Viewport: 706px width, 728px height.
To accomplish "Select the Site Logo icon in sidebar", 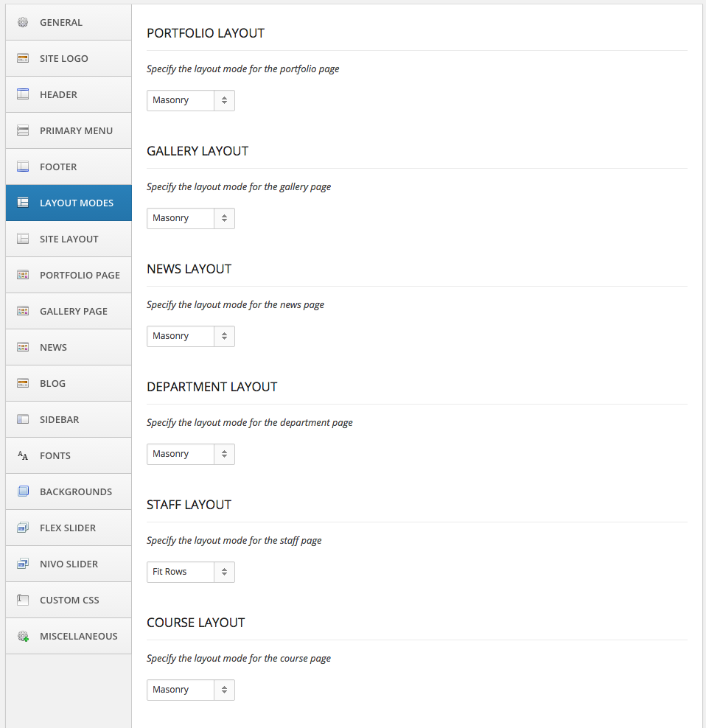I will (x=24, y=58).
